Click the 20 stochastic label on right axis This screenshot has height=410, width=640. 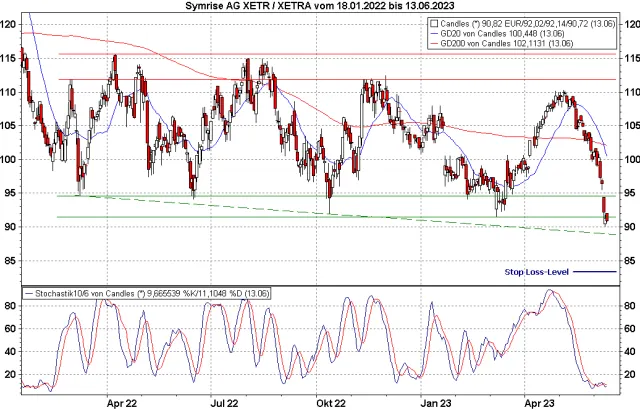(629, 374)
